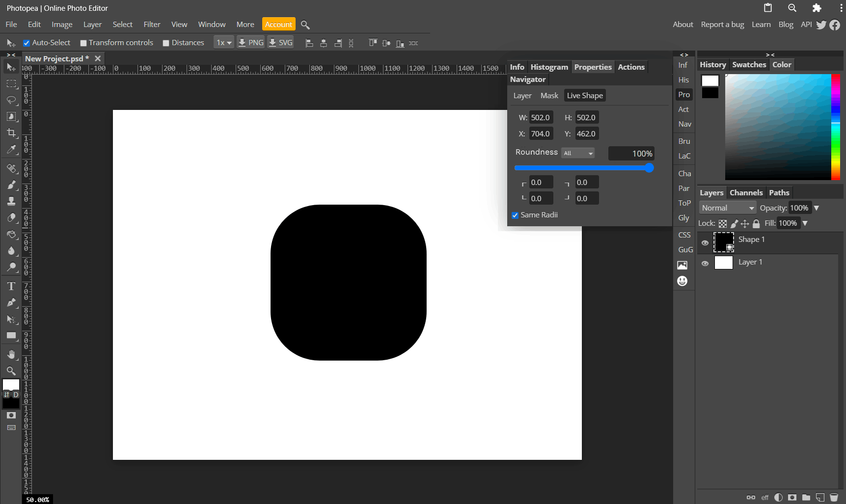Select the Hand tool

11,354
